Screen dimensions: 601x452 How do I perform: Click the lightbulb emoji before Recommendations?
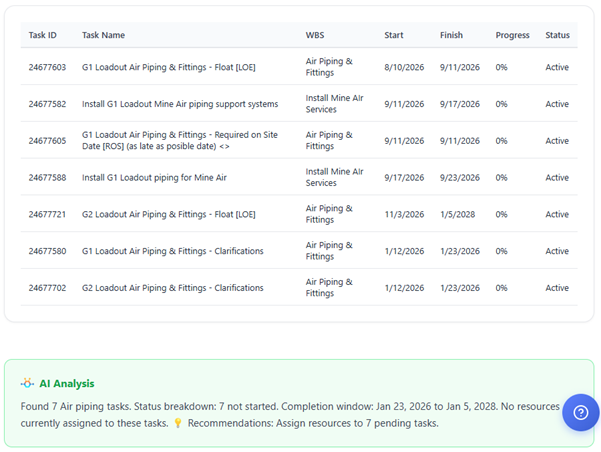(x=178, y=423)
